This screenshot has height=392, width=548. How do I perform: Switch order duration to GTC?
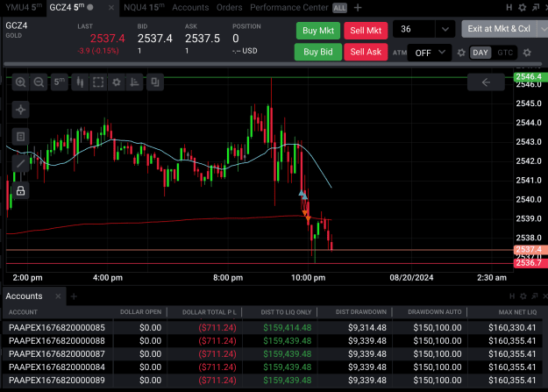click(505, 53)
